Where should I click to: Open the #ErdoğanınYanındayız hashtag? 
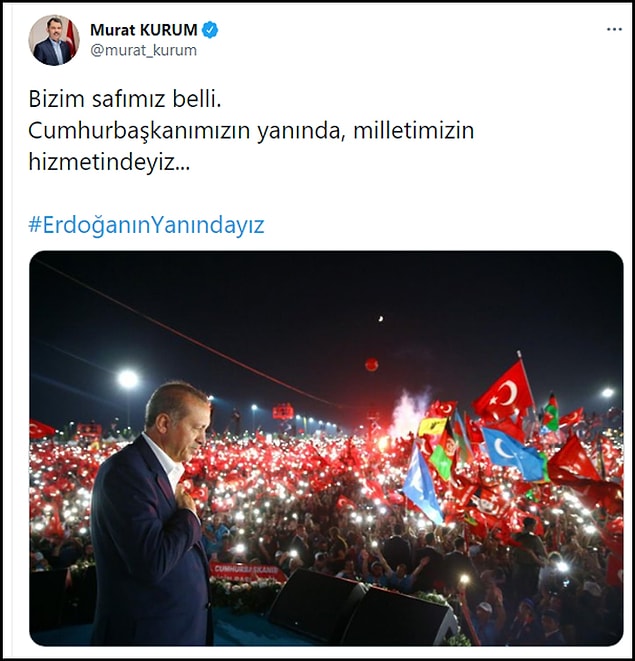coord(146,225)
